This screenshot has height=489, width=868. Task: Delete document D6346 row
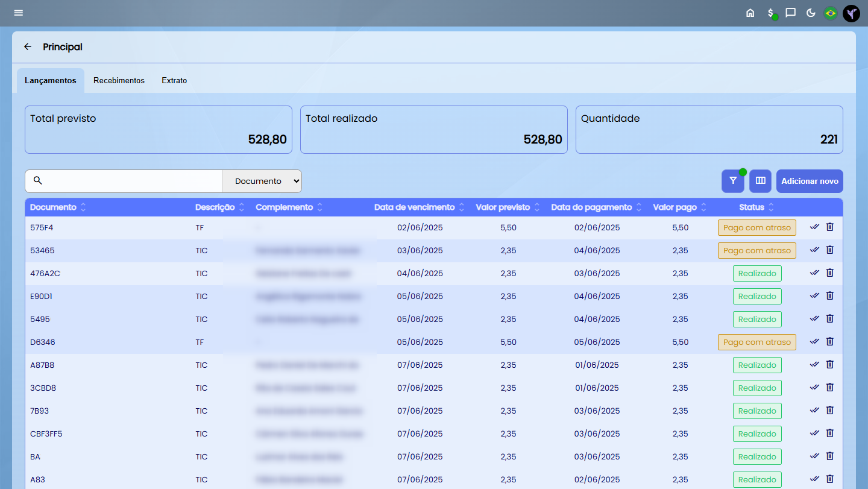[830, 341]
